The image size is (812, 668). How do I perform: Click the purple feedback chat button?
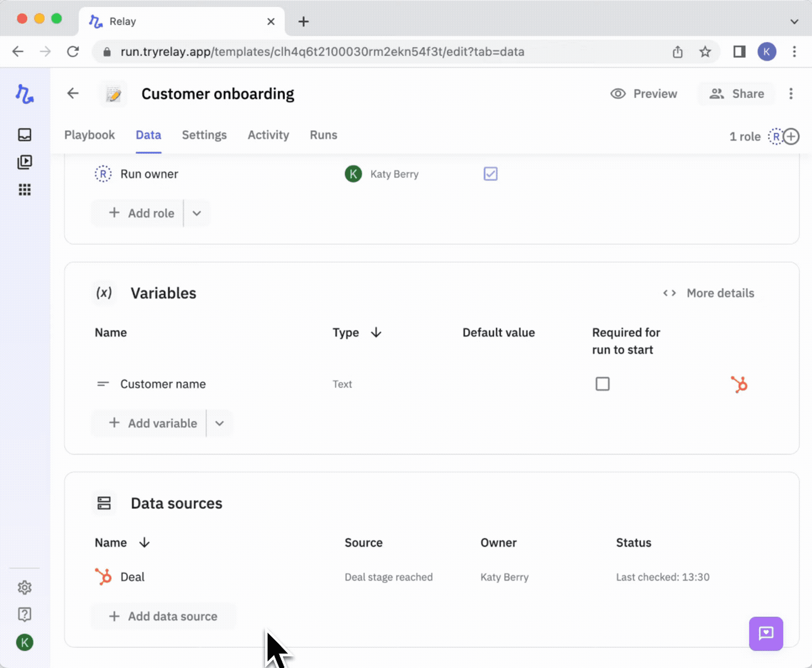click(765, 633)
